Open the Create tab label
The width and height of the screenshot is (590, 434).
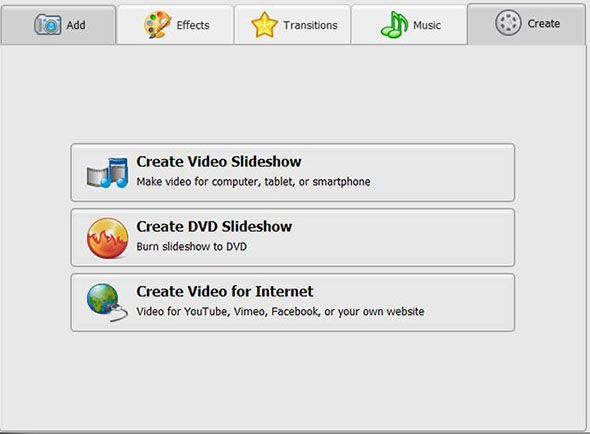(x=543, y=23)
